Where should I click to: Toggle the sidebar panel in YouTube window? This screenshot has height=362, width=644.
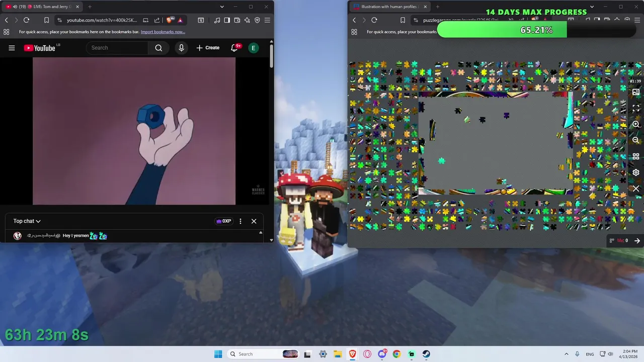227,20
